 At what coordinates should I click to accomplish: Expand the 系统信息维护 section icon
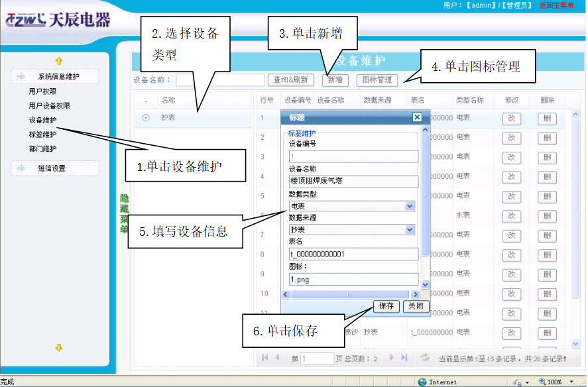tap(21, 76)
